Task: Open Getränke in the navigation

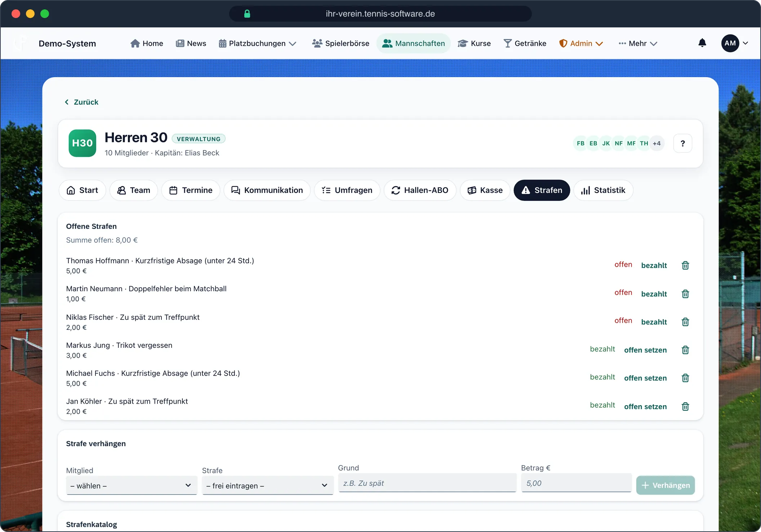Action: coord(525,44)
